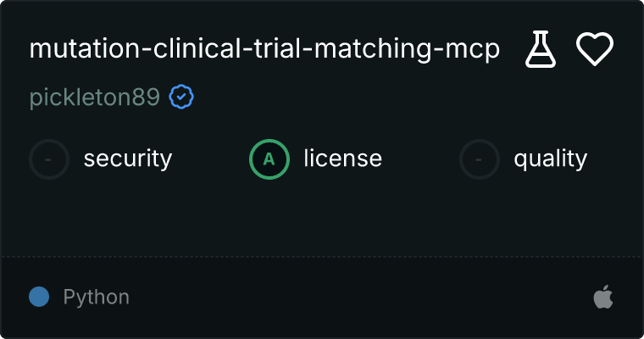Screen dimensions: 644x339
Task: Click the dash inside the quality badge
Action: (479, 159)
